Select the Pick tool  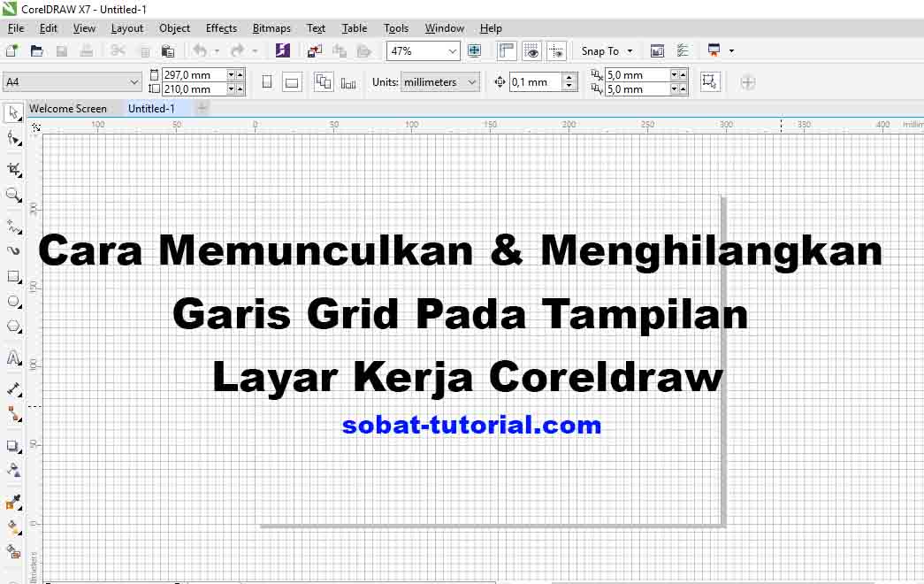(x=13, y=112)
